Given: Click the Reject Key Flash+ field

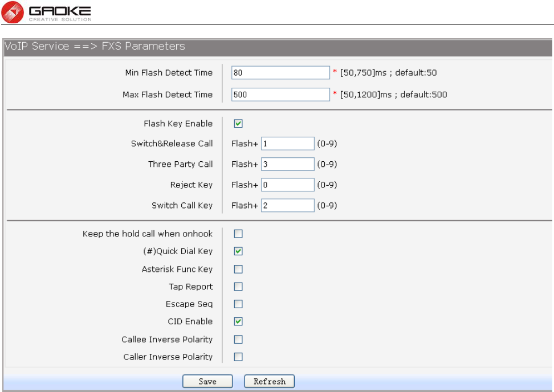Looking at the screenshot, I should (x=288, y=185).
